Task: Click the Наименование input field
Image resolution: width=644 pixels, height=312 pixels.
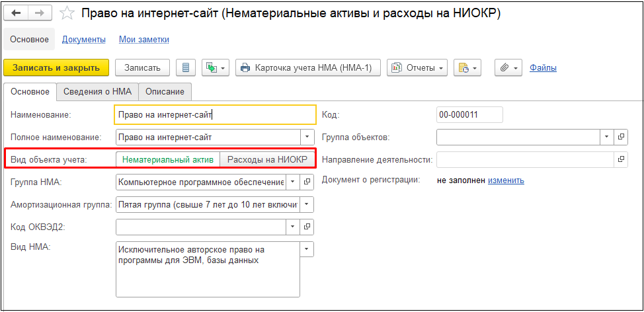Action: coord(215,115)
